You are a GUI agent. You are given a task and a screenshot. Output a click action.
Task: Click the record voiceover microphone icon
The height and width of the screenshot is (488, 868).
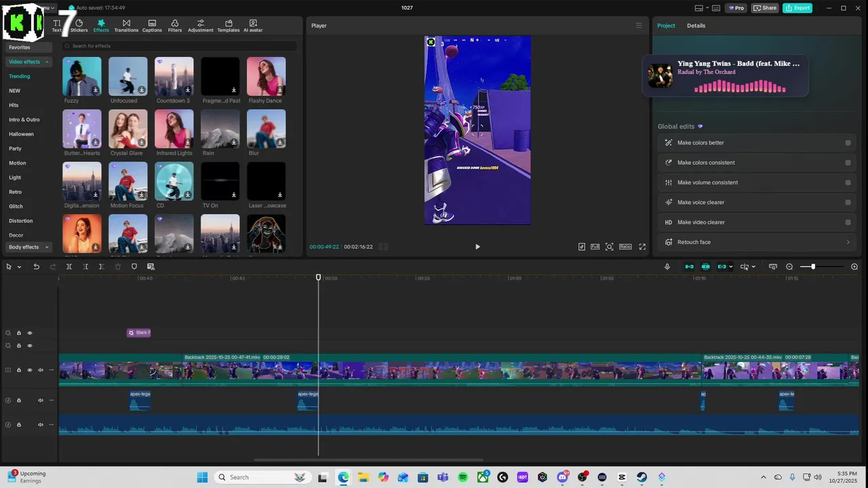[667, 266]
